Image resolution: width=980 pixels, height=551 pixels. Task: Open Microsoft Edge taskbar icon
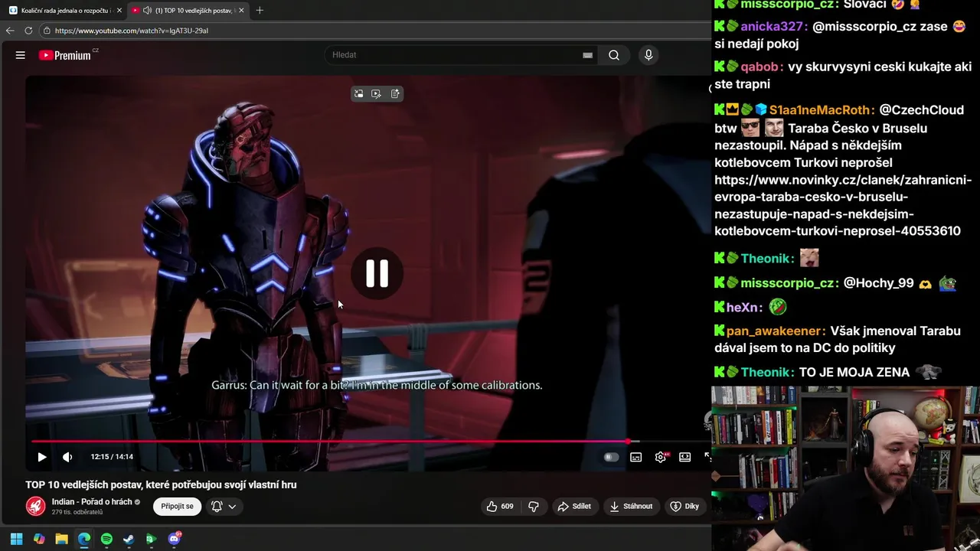[84, 539]
